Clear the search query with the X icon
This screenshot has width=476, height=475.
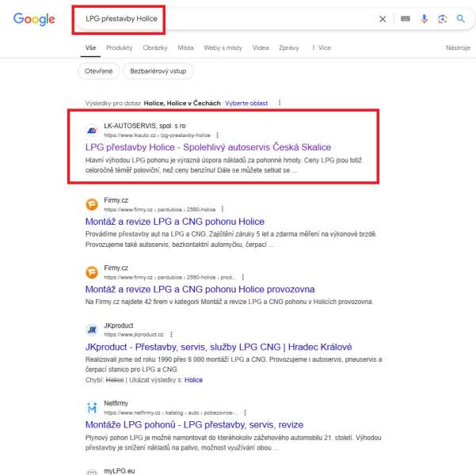pyautogui.click(x=383, y=19)
